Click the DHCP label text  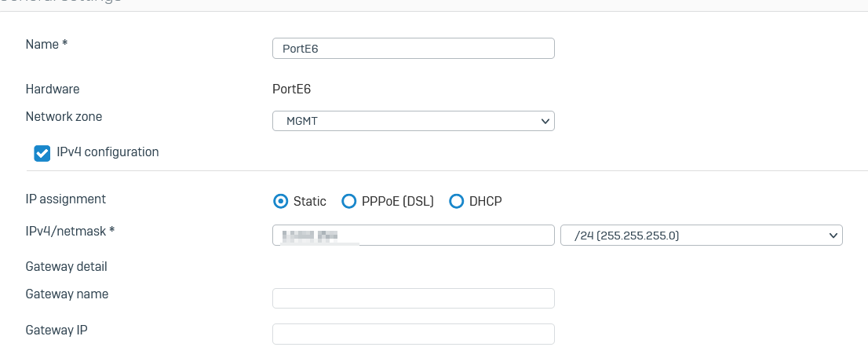pyautogui.click(x=486, y=201)
